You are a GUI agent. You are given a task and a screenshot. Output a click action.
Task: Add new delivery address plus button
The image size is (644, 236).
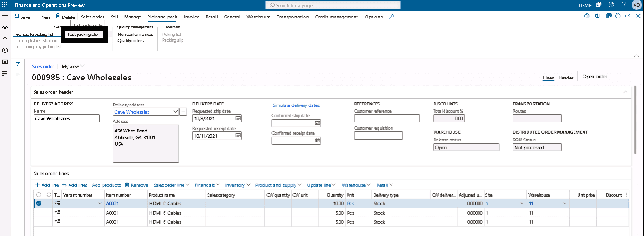pos(183,112)
